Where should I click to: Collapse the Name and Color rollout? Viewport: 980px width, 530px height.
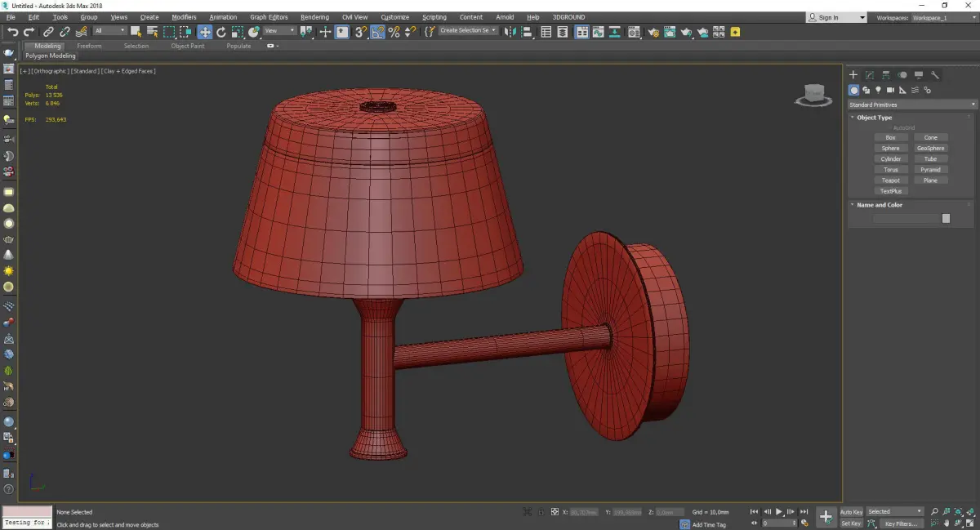click(x=880, y=205)
